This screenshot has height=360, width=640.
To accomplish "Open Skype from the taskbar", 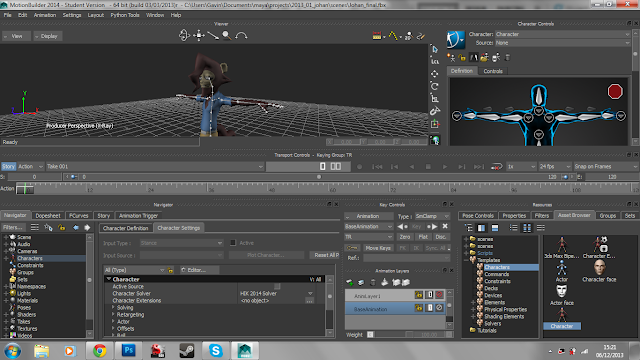I will click(216, 350).
